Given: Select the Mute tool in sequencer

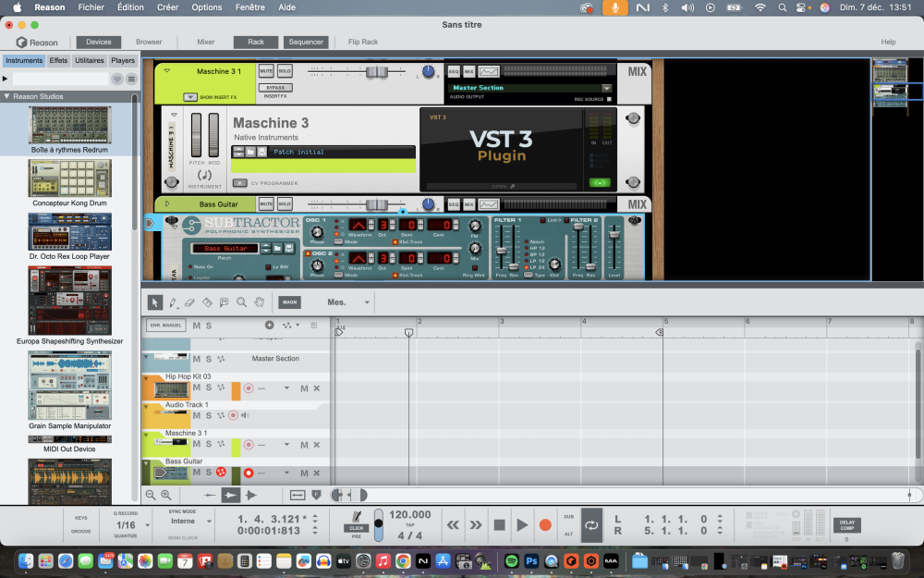Looking at the screenshot, I should (x=224, y=302).
